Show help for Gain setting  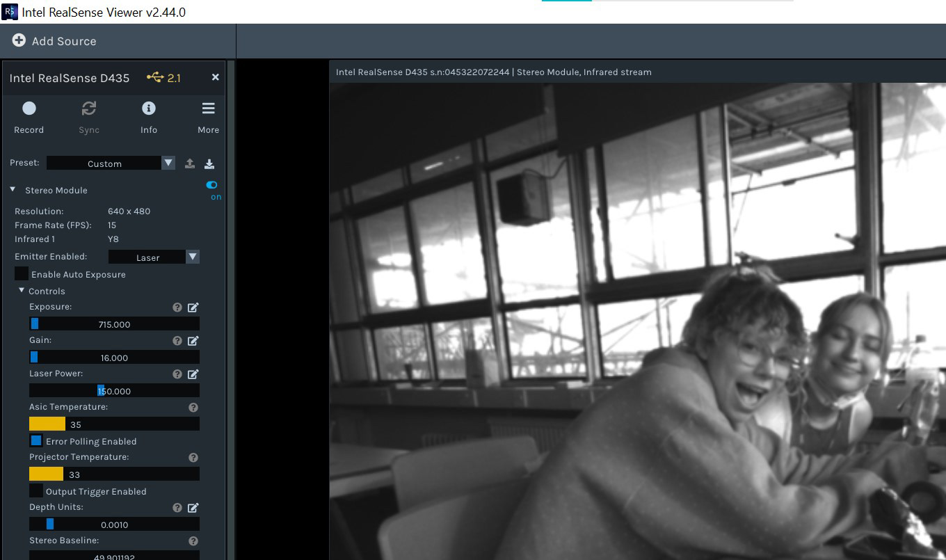(177, 340)
